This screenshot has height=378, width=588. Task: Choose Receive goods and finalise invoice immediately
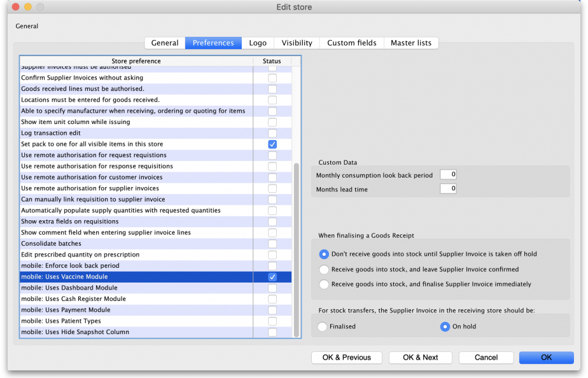coord(325,284)
